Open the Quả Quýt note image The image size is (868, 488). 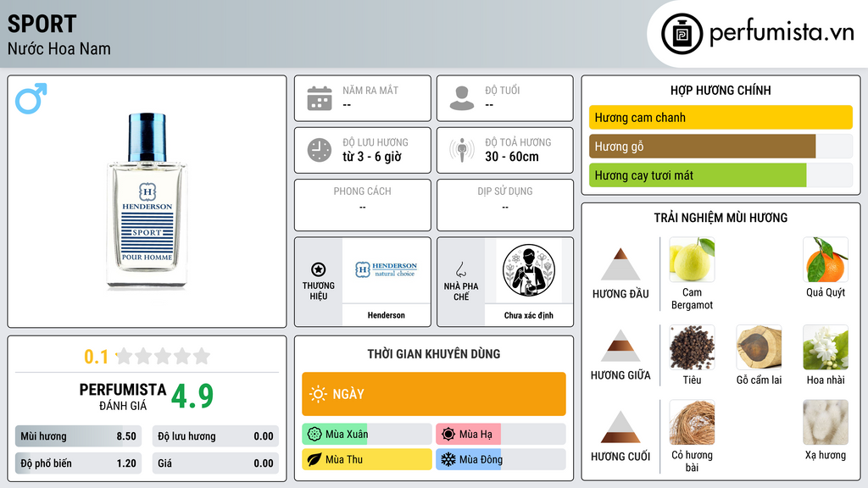(x=826, y=259)
